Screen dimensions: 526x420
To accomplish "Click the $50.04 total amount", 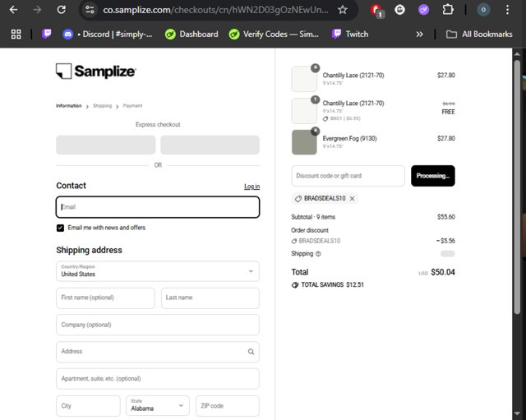I will [443, 272].
